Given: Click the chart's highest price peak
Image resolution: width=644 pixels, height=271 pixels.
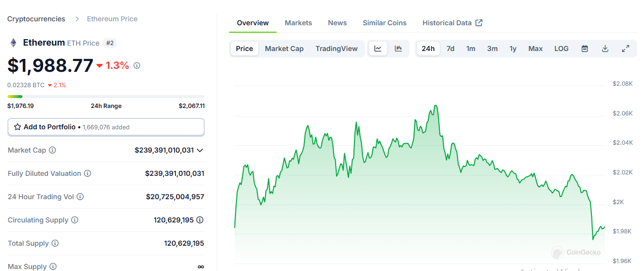Looking at the screenshot, I should pos(435,106).
